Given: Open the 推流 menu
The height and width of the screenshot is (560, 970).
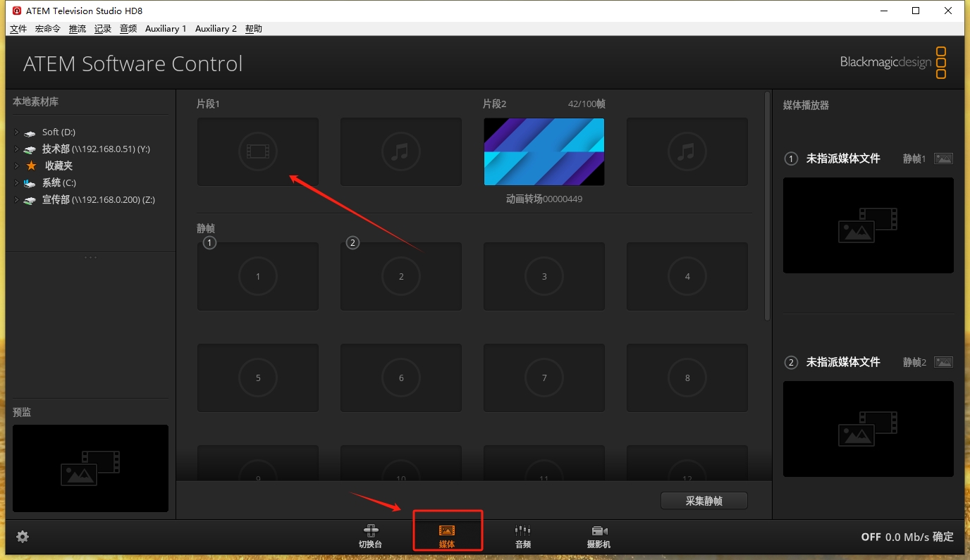Looking at the screenshot, I should [78, 29].
